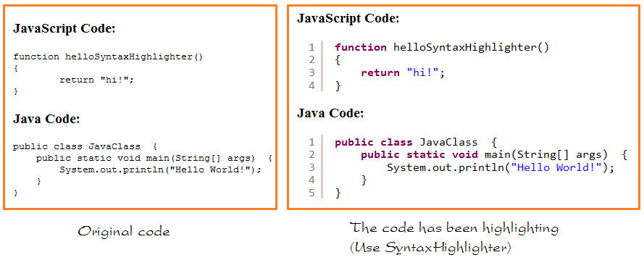Click line number 3 of the Java block
The width and height of the screenshot is (644, 268).
coord(311,167)
